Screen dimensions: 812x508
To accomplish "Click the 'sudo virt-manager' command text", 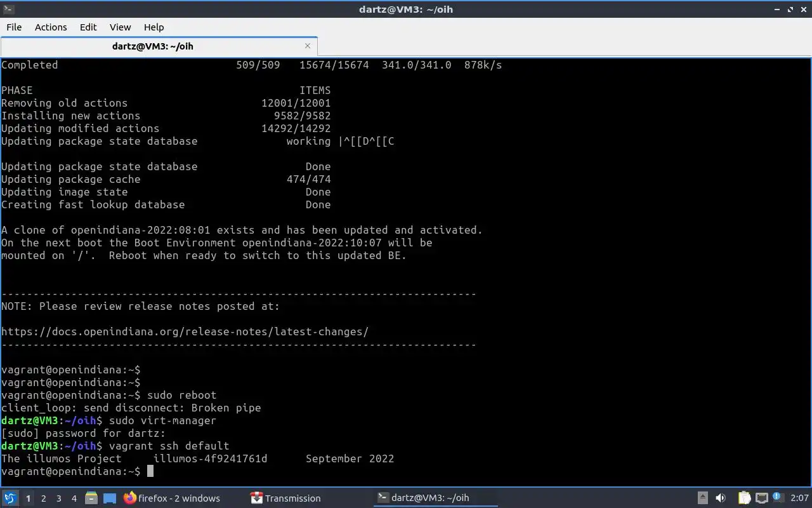I will 162,420.
